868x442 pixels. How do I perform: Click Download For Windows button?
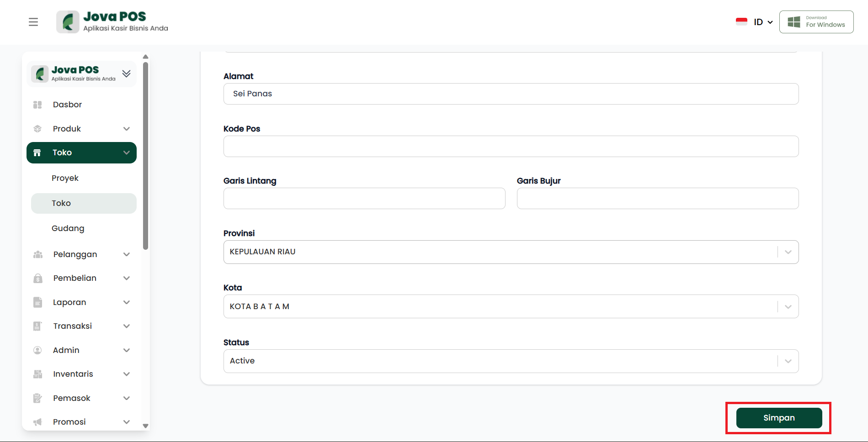point(816,22)
